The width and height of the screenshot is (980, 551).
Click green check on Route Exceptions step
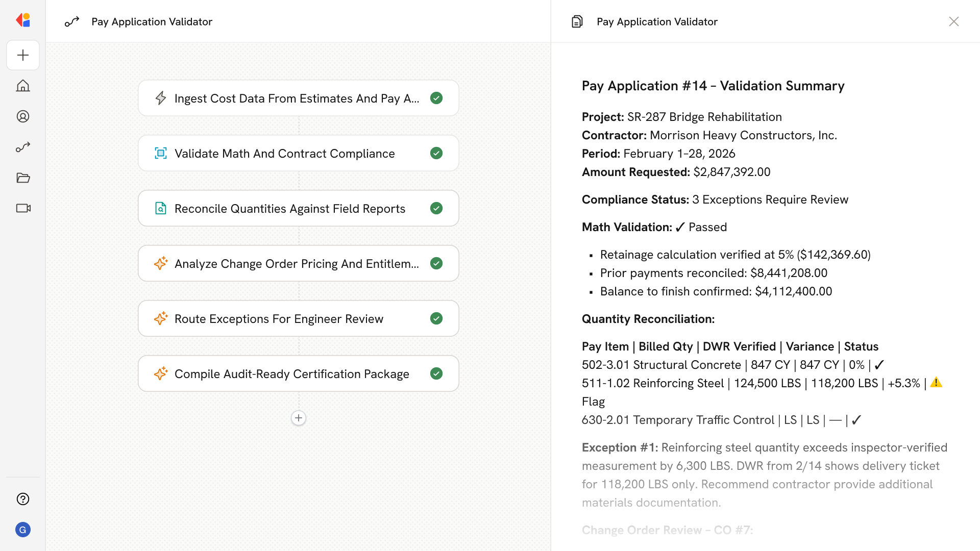point(436,318)
